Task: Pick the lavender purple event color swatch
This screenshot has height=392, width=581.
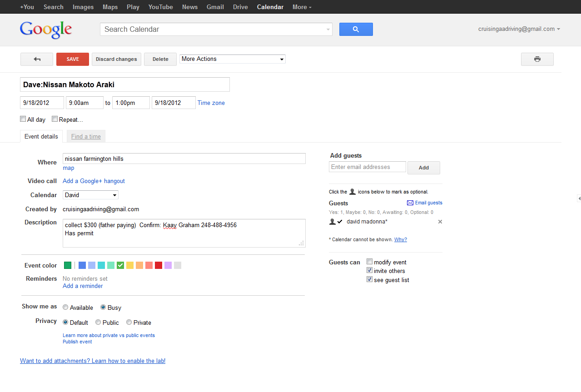Action: click(168, 265)
